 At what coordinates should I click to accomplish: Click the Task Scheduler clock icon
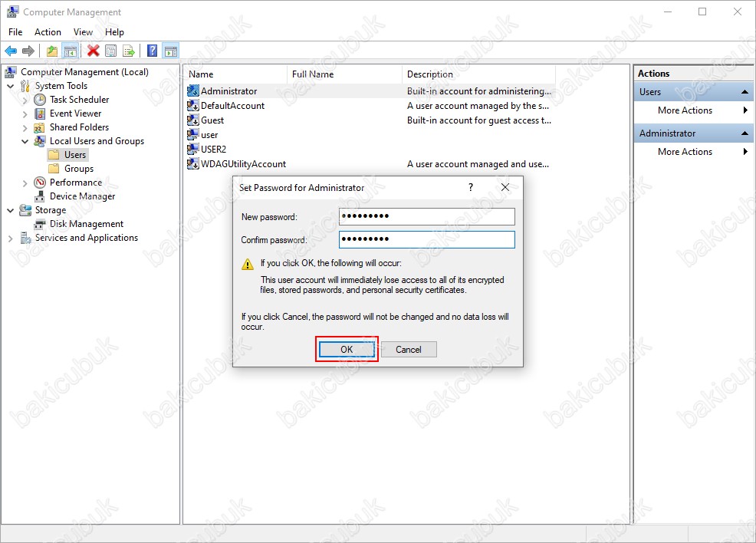tap(40, 100)
